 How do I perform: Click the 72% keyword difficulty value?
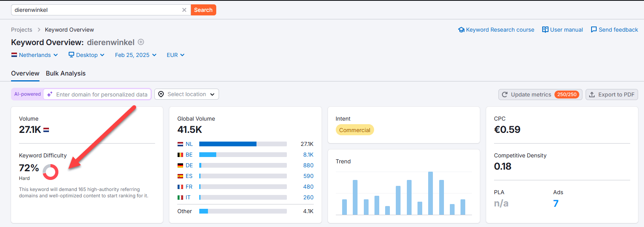pyautogui.click(x=29, y=168)
